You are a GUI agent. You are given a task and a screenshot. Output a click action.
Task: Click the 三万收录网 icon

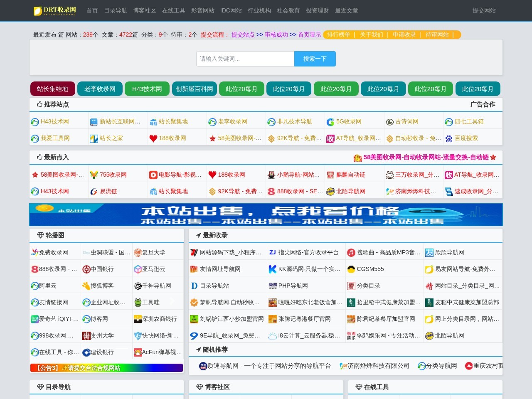coord(389,175)
